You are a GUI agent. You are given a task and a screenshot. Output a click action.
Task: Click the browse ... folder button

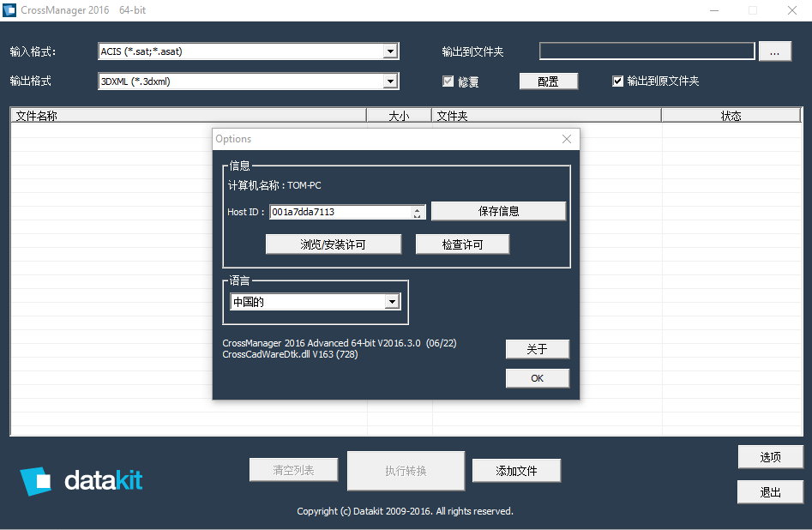pyautogui.click(x=775, y=51)
